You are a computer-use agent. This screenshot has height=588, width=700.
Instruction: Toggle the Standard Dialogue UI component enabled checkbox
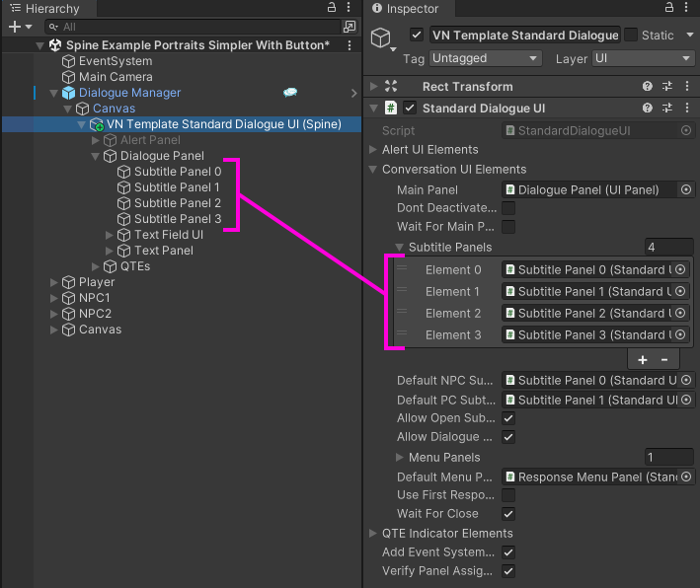[410, 108]
